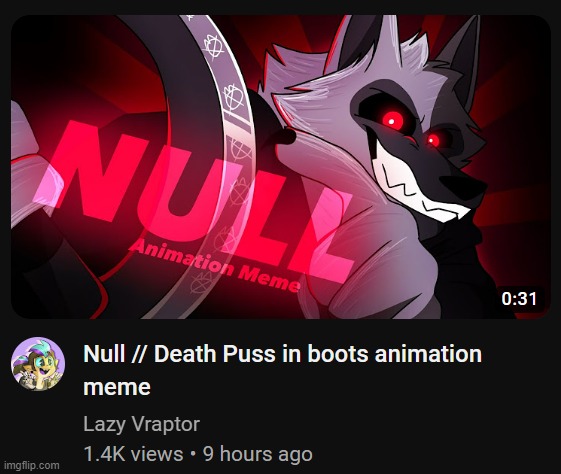Screen dimensions: 561x474
Task: Open the Lazy Vraptor channel avatar
Action: point(38,364)
